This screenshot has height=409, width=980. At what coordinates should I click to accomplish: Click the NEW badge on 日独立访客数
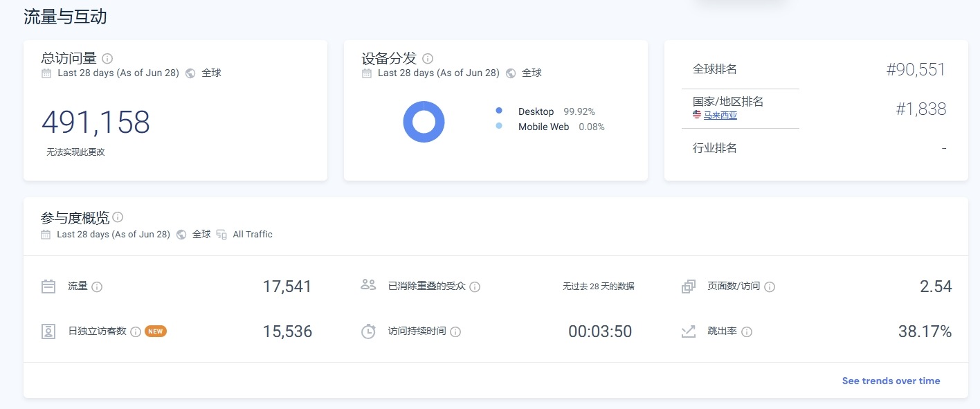pyautogui.click(x=156, y=331)
